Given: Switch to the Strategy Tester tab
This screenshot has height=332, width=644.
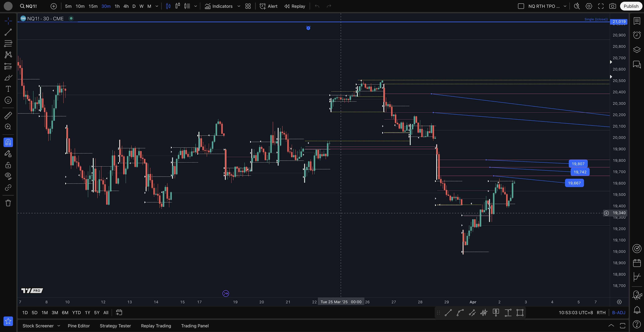Looking at the screenshot, I should tap(115, 326).
